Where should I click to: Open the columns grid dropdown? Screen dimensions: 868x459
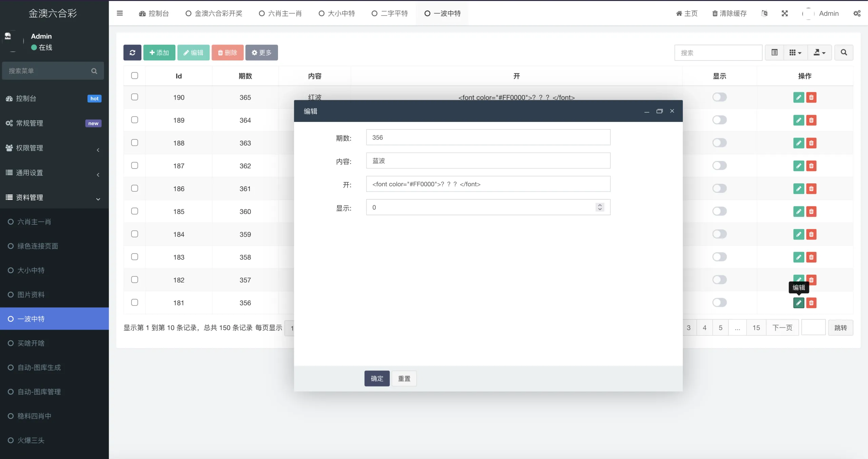click(x=795, y=53)
